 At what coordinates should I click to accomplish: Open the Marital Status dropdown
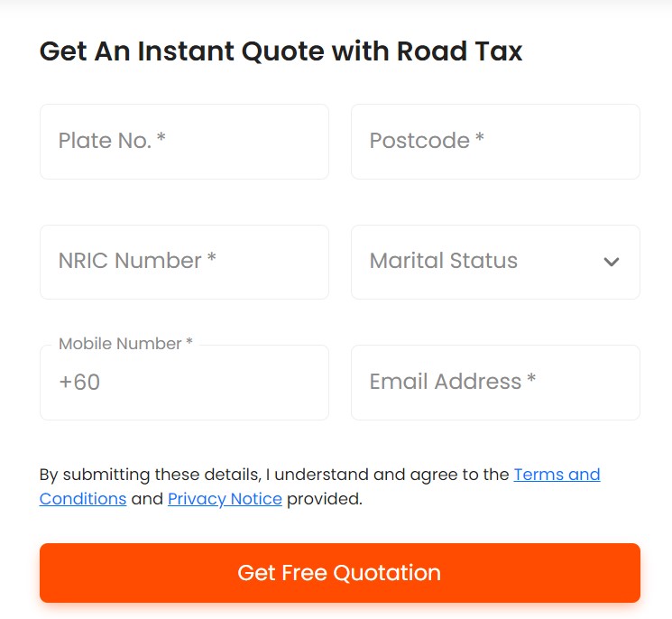495,262
